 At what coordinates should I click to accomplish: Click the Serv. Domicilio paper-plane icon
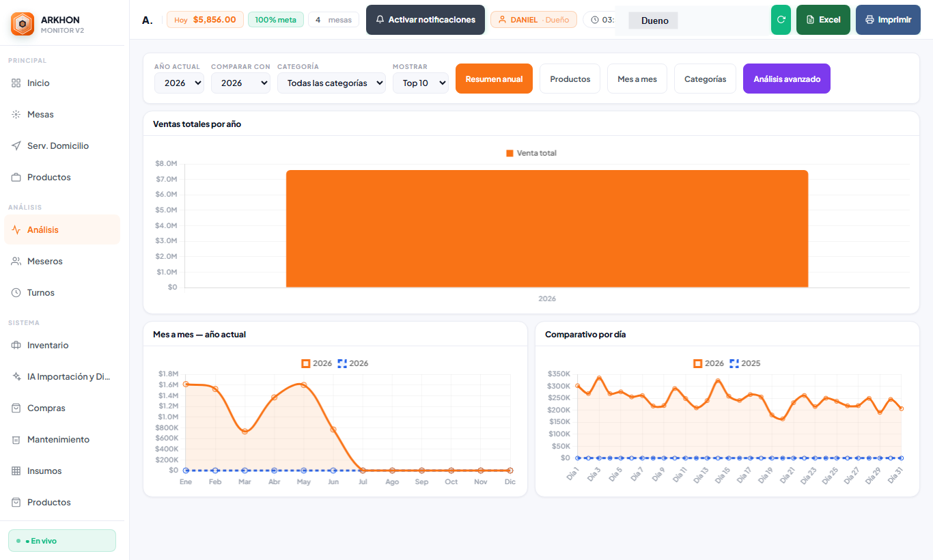click(x=16, y=145)
